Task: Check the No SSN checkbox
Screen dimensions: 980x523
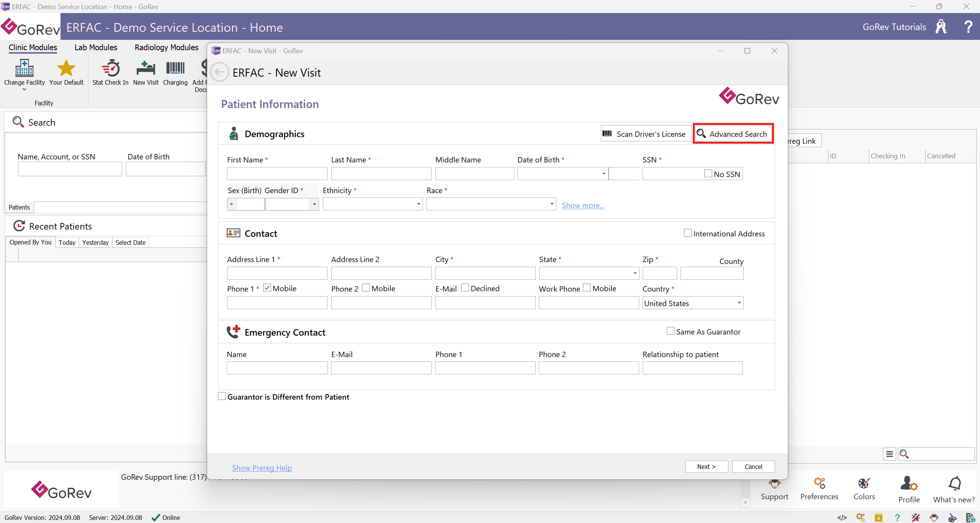Action: (708, 174)
